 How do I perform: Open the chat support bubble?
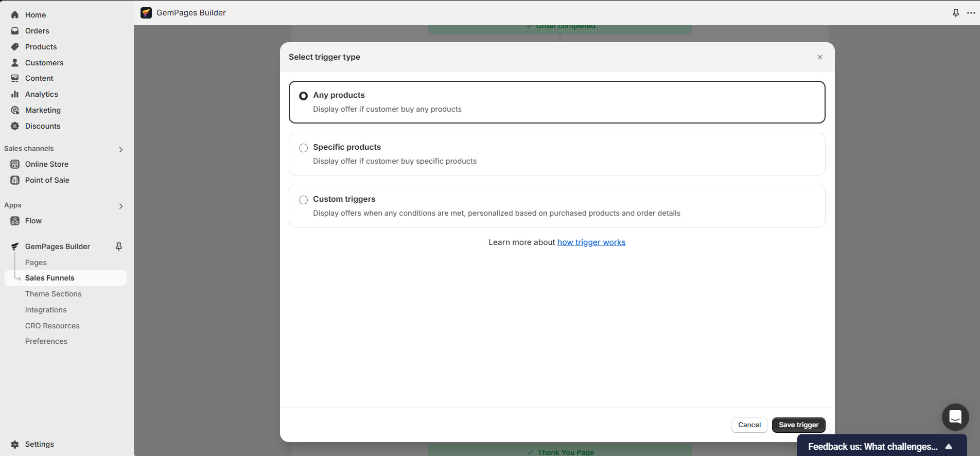955,417
